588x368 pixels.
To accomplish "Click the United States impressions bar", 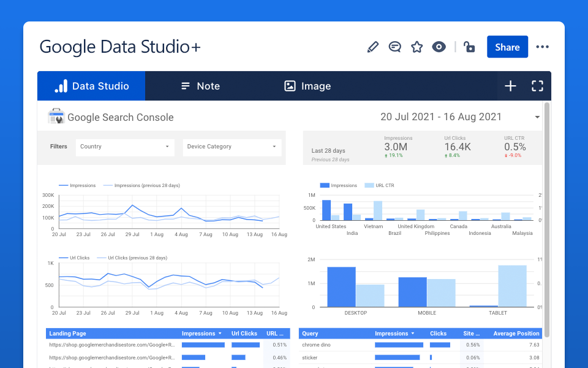I will pos(326,210).
